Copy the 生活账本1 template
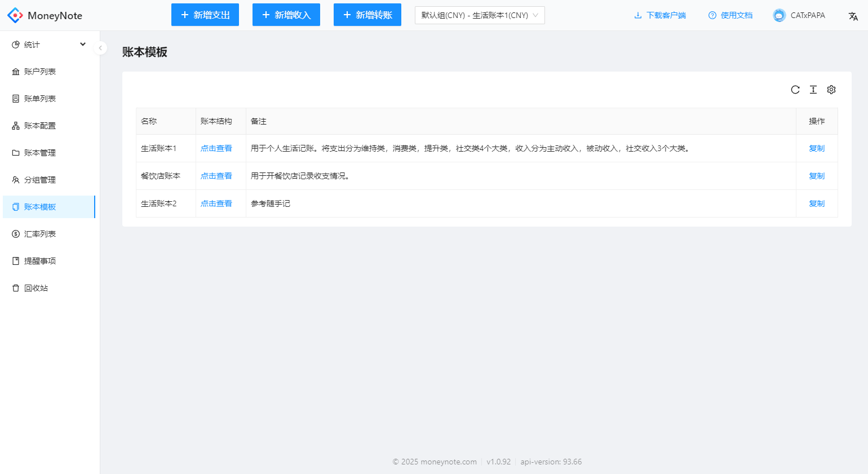868x474 pixels. pos(817,148)
